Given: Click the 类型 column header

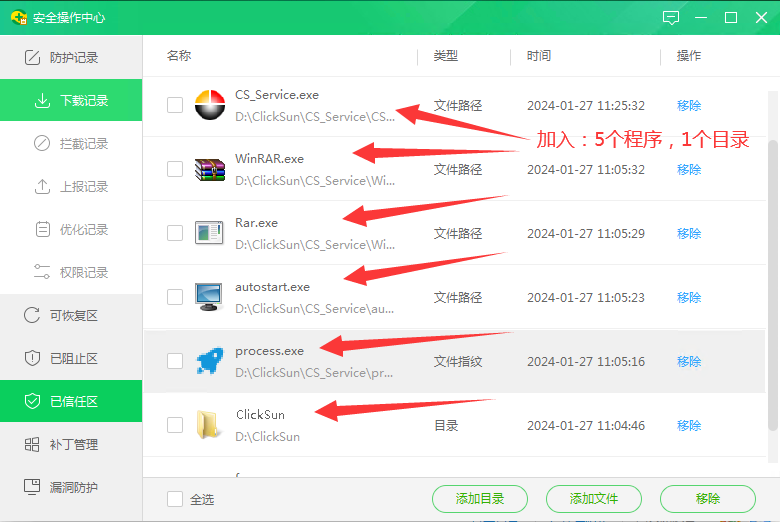Looking at the screenshot, I should (x=446, y=56).
